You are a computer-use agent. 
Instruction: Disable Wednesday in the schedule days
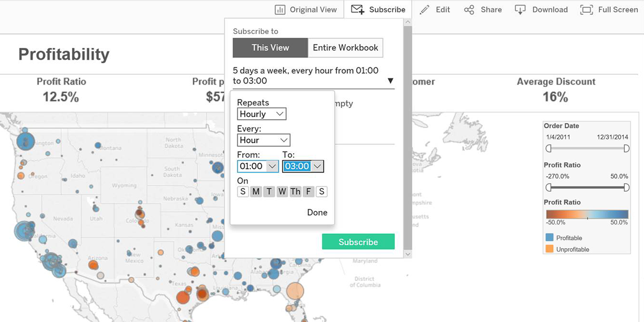point(282,191)
